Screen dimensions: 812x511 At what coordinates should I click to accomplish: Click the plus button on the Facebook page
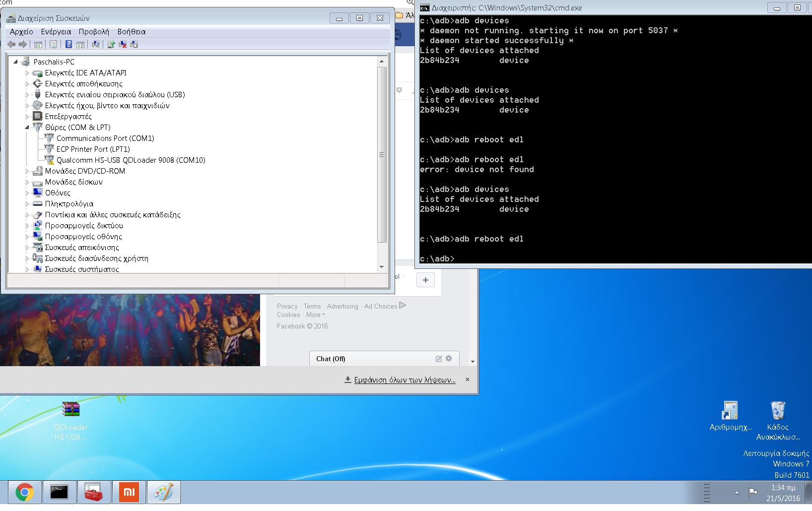pyautogui.click(x=425, y=280)
